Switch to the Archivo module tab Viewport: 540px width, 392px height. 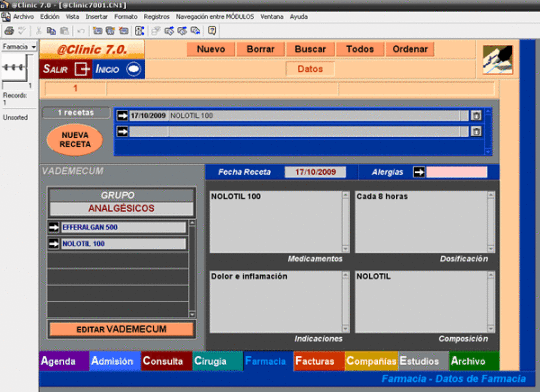pos(474,361)
